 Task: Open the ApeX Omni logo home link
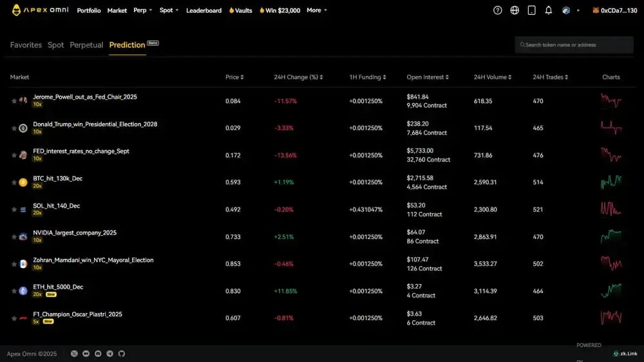click(40, 10)
